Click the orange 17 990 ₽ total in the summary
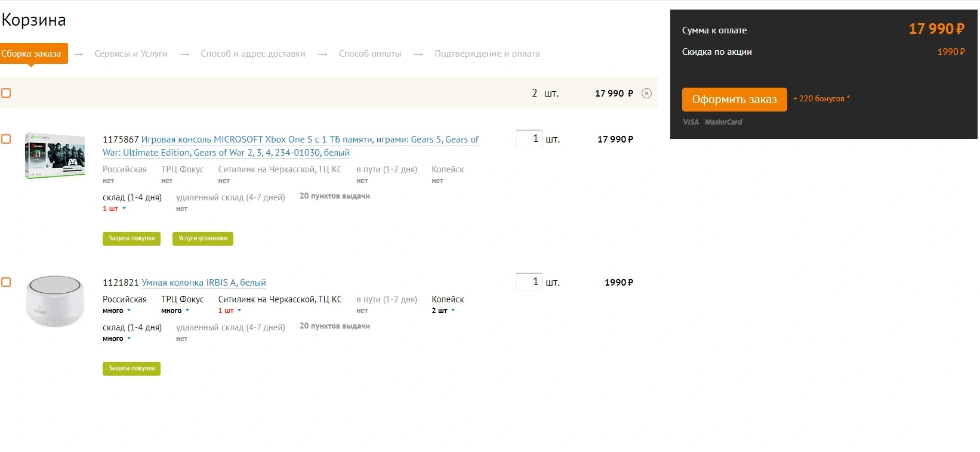The image size is (980, 452). (936, 29)
